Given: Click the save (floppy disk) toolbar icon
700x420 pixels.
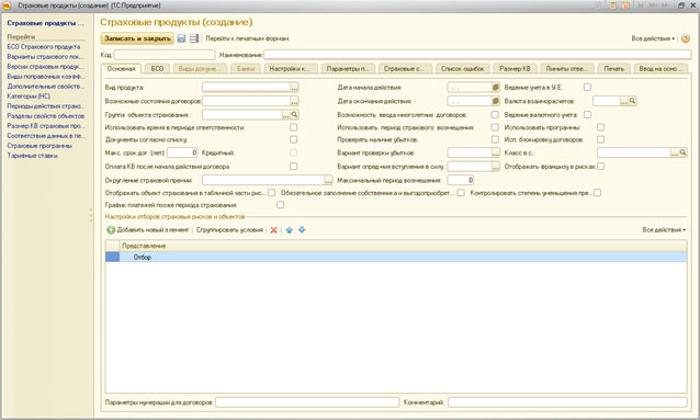Looking at the screenshot, I should 181,38.
